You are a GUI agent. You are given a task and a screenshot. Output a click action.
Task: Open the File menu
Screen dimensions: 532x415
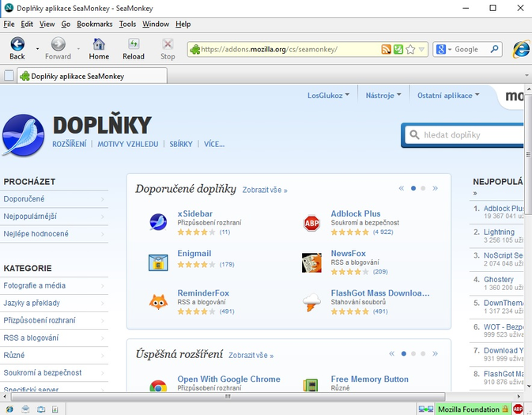point(9,24)
